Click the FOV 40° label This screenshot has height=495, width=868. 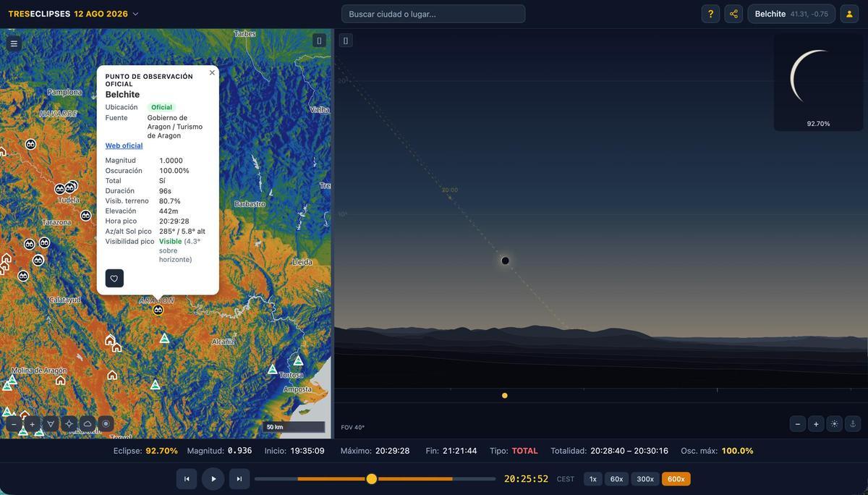pos(353,428)
